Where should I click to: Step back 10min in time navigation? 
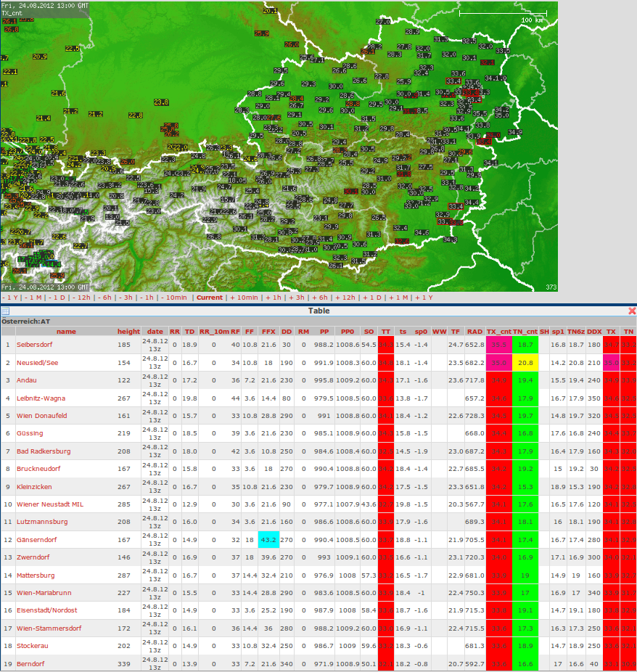[x=174, y=298]
